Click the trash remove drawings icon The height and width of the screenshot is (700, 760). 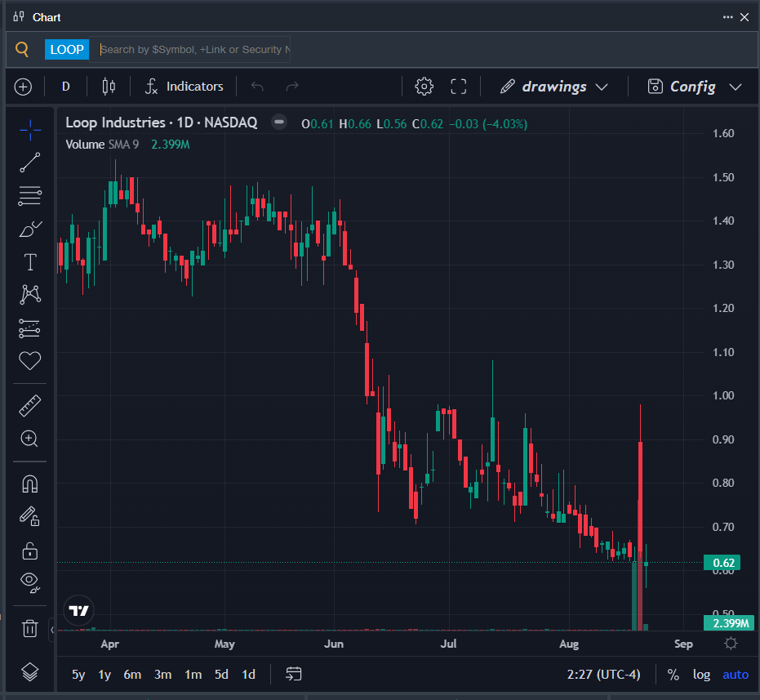coord(29,628)
